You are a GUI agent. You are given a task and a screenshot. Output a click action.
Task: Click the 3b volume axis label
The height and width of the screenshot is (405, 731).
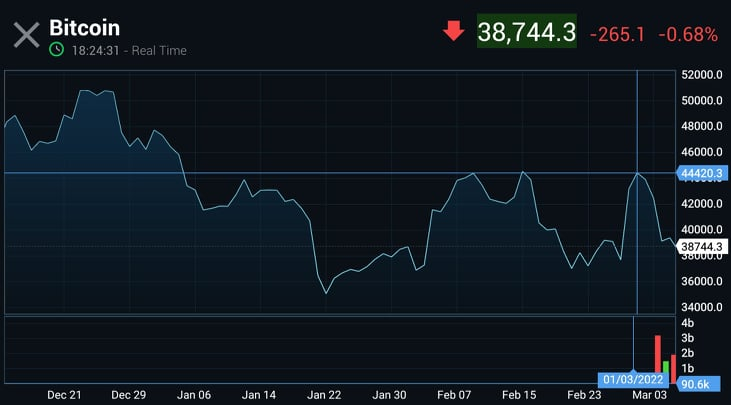pos(688,338)
